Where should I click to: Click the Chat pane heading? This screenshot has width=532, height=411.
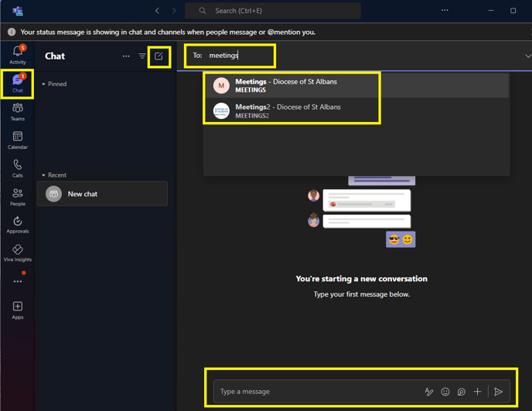point(55,56)
